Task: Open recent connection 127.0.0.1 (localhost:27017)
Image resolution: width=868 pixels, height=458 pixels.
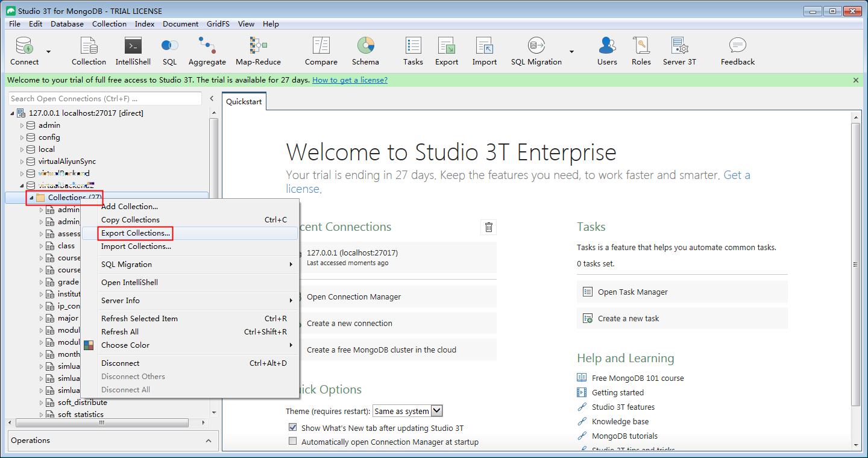Action: [397, 258]
